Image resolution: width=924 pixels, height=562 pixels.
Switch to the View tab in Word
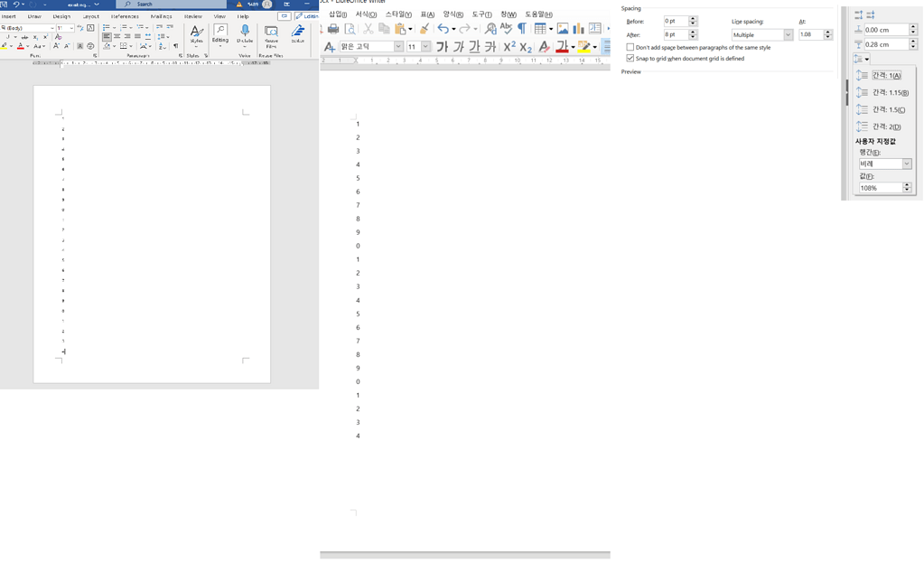219,16
